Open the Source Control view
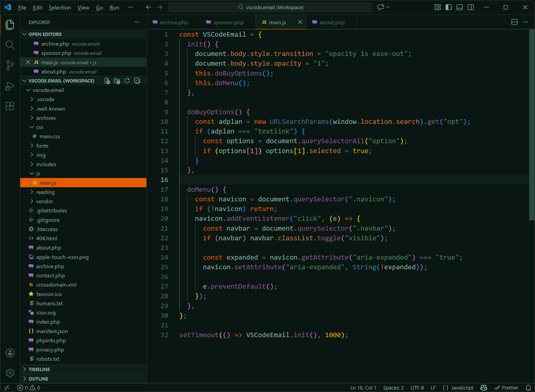The image size is (535, 392). coord(10,65)
